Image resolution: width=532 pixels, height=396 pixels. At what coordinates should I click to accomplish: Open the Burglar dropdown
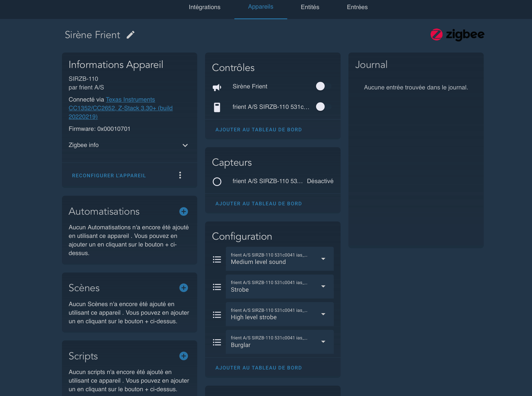[280, 342]
